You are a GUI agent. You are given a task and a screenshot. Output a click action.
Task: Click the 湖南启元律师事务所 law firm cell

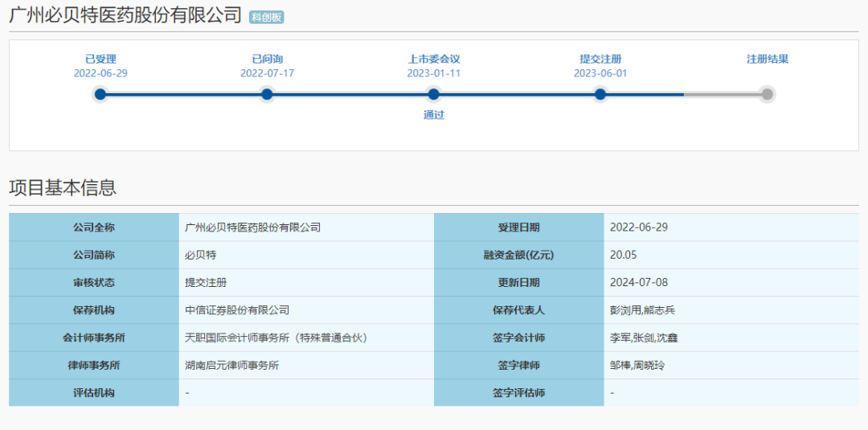231,366
